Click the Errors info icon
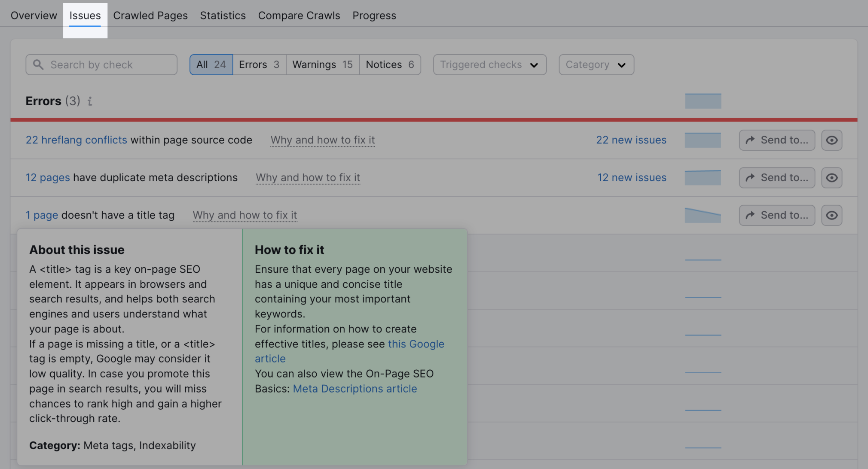Viewport: 868px width, 469px height. tap(90, 101)
